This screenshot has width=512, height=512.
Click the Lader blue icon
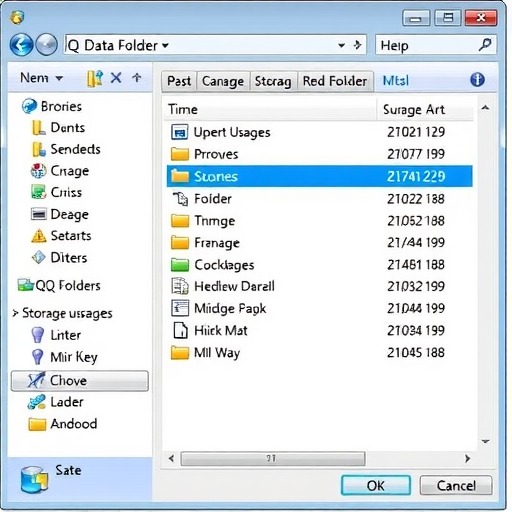(x=36, y=402)
